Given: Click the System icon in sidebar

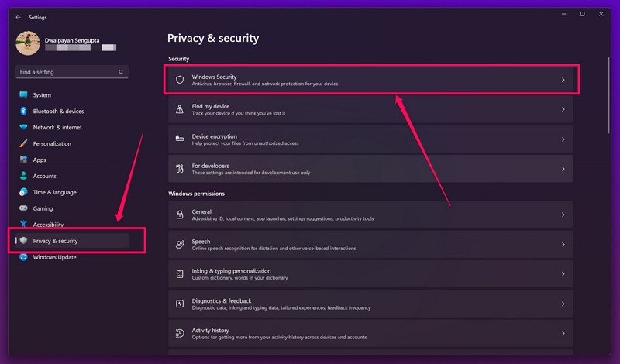Looking at the screenshot, I should pos(24,95).
